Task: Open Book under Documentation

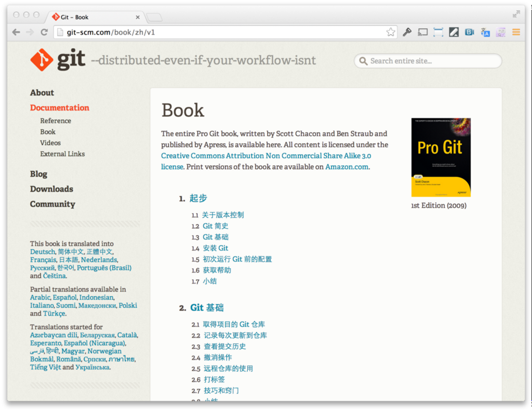Action: point(48,132)
